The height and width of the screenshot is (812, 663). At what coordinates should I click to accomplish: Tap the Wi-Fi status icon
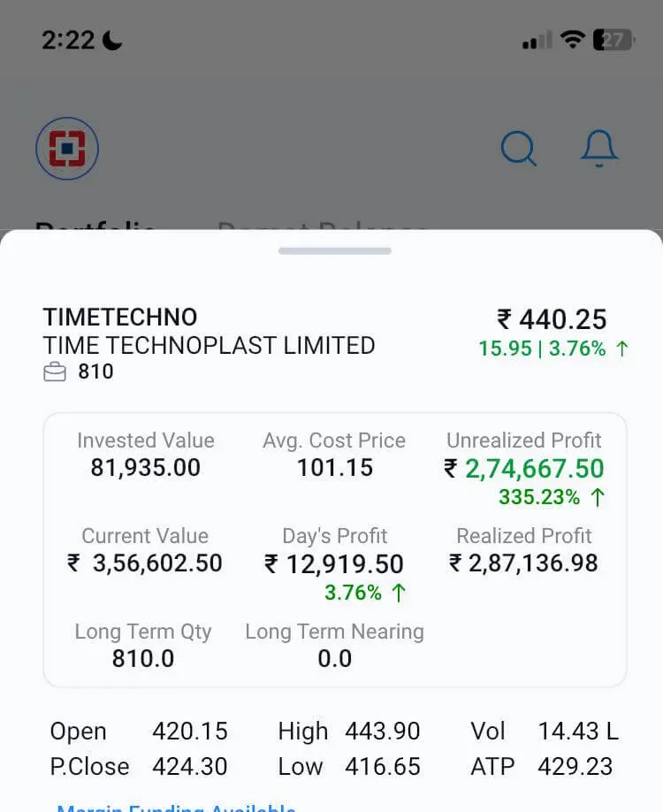(x=572, y=40)
